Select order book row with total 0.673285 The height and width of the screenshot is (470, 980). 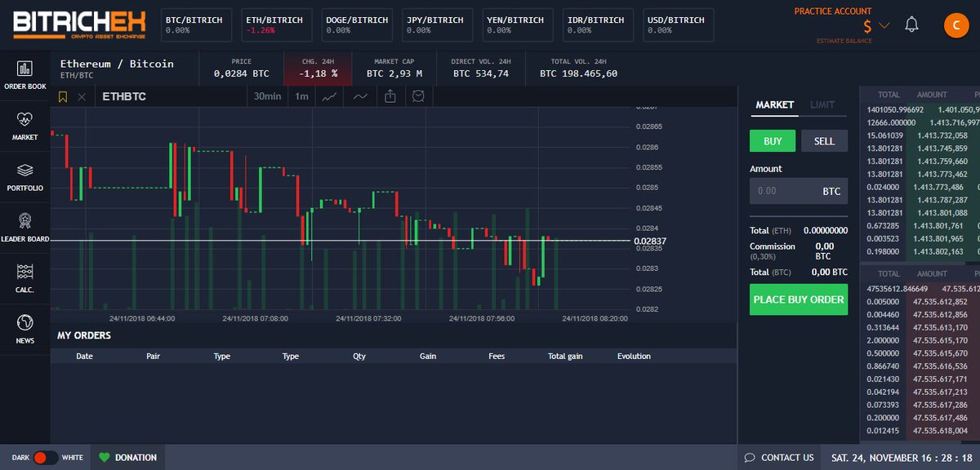(x=920, y=226)
